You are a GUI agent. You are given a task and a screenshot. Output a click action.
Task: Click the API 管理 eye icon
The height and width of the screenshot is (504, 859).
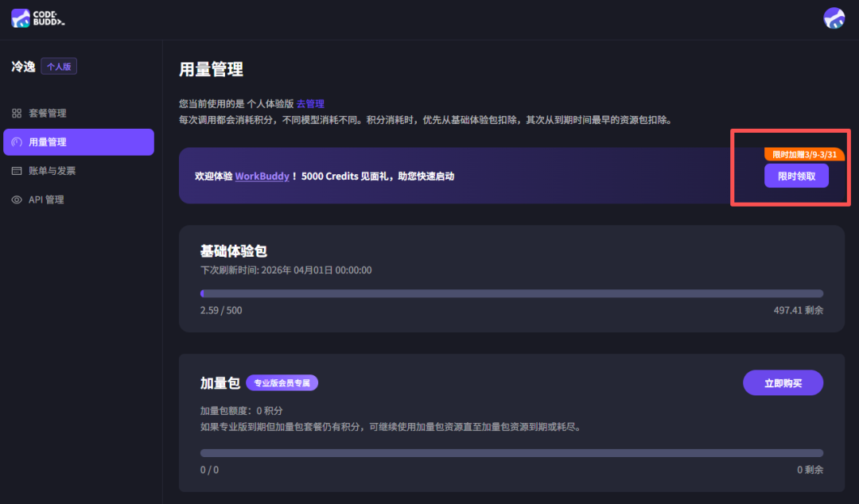[x=16, y=199]
